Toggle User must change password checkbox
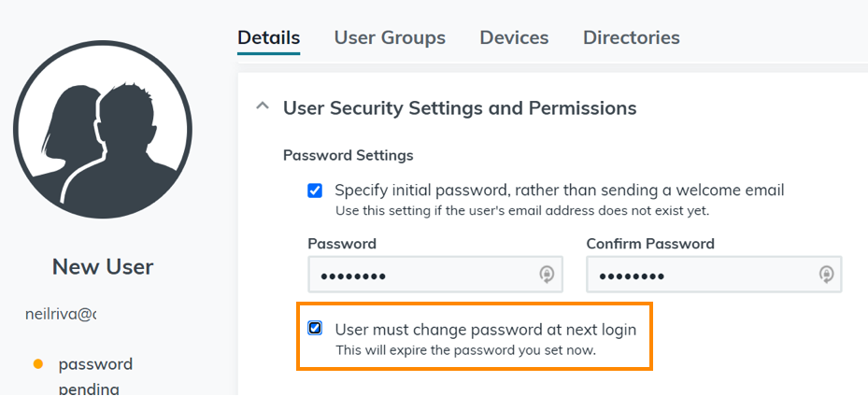This screenshot has height=396, width=868. coord(315,329)
